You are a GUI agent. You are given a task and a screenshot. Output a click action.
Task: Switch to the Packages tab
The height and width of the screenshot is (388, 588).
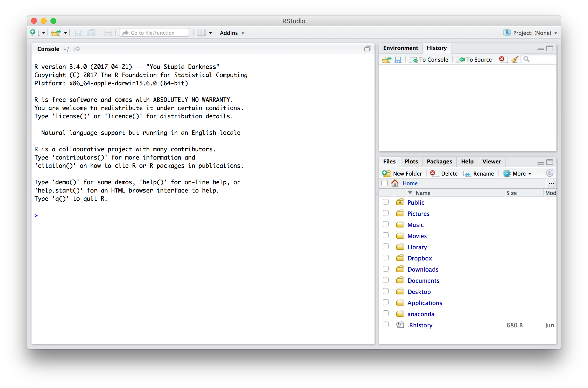click(439, 162)
